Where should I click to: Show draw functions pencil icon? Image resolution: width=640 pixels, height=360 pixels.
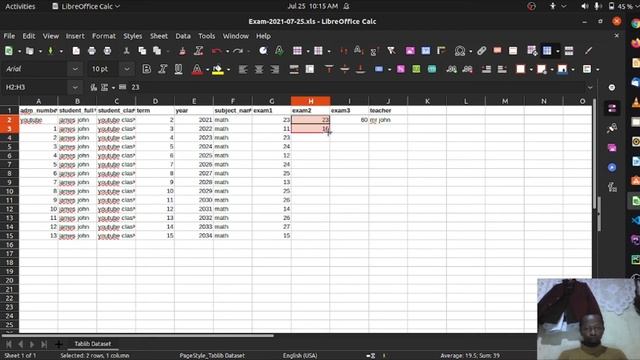coord(588,51)
